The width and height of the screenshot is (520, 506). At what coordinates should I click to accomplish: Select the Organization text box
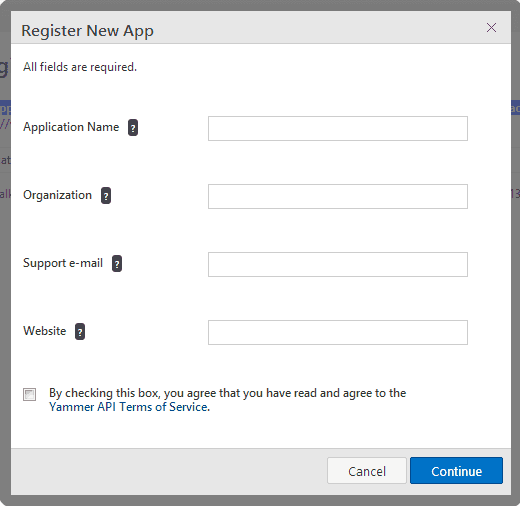point(338,196)
